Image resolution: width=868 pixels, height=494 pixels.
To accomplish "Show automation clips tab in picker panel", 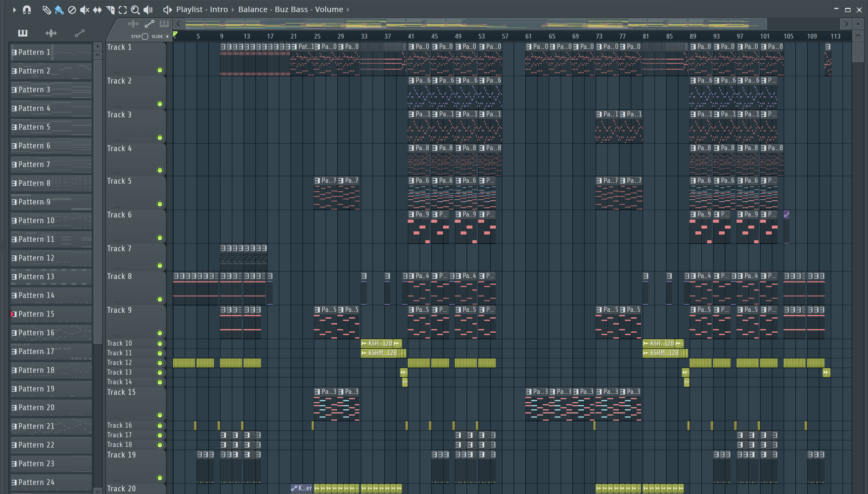I will pos(80,33).
